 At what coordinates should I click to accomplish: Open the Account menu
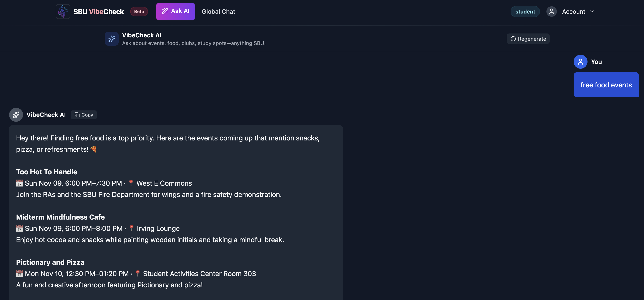click(x=574, y=12)
